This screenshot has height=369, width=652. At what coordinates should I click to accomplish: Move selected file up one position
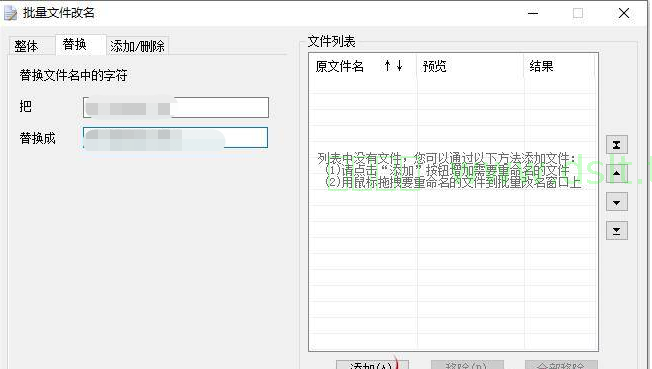pos(617,173)
